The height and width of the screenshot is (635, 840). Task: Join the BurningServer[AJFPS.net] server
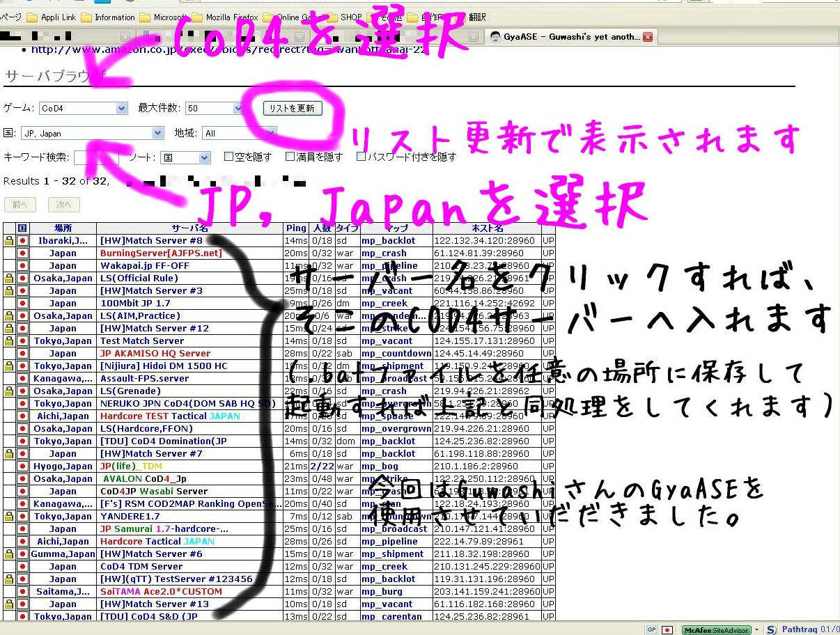coord(161,253)
